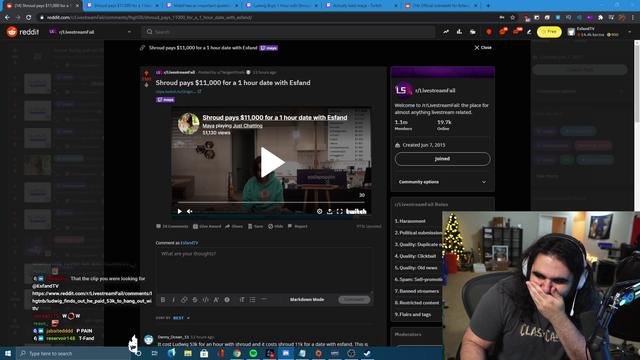Expand rule 7. Banned streamers
640x360 pixels.
[x=418, y=291]
